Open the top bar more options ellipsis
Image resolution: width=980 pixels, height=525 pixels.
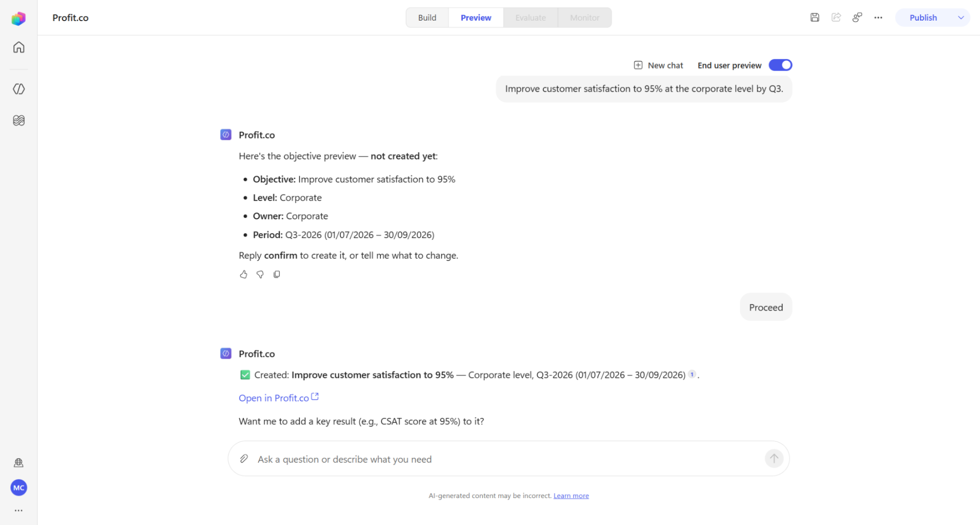878,18
